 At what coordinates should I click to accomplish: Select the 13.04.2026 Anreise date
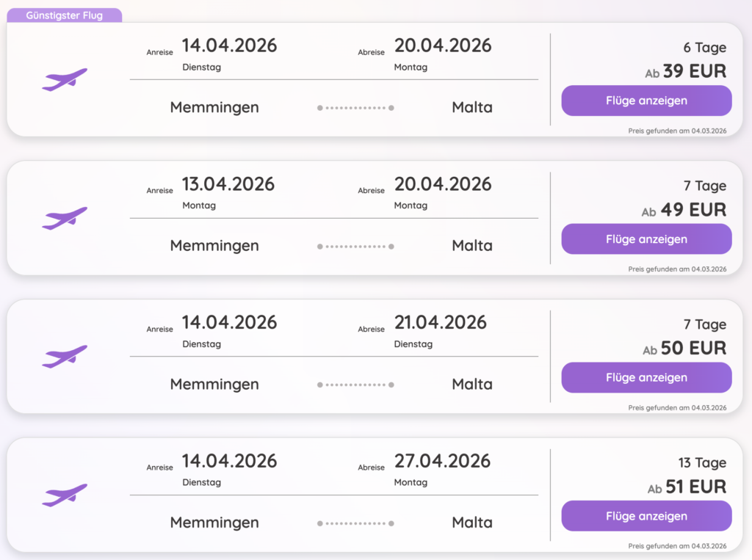(228, 183)
